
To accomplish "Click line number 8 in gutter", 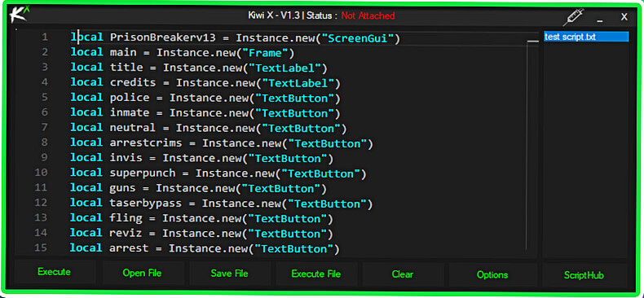I will point(45,142).
